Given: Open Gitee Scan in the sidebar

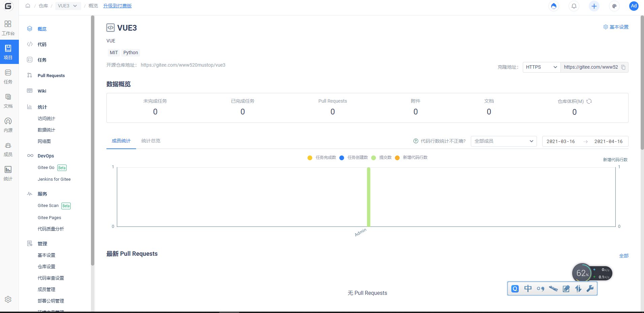Looking at the screenshot, I should 48,206.
